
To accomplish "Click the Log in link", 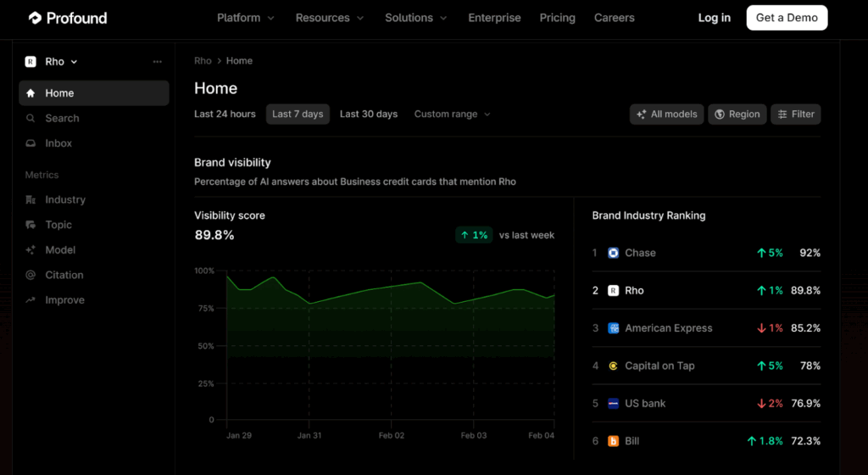I will [714, 18].
